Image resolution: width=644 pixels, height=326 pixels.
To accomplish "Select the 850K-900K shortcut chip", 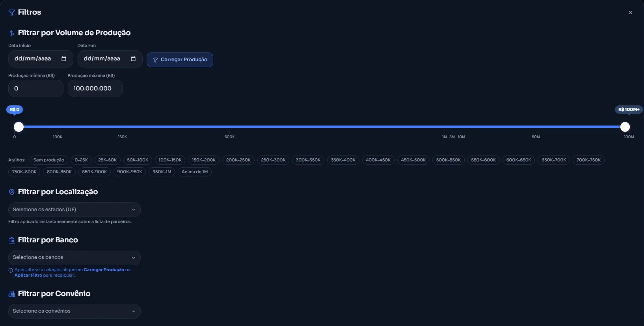I will (x=94, y=172).
